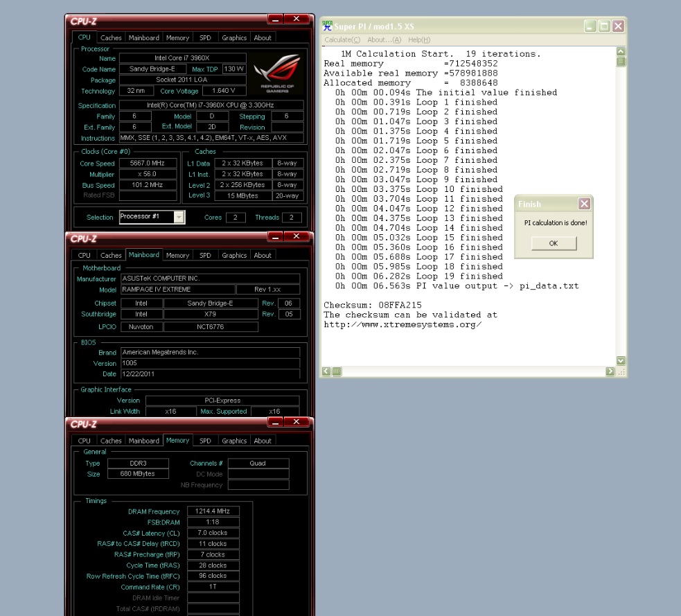Click the BIOS Version 1005 field
Image resolution: width=681 pixels, height=616 pixels.
(x=210, y=363)
